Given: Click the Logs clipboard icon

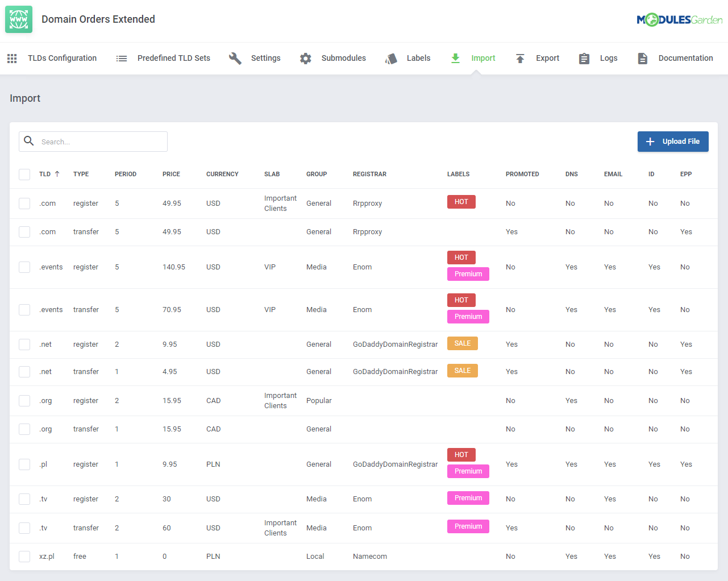Looking at the screenshot, I should tap(584, 59).
